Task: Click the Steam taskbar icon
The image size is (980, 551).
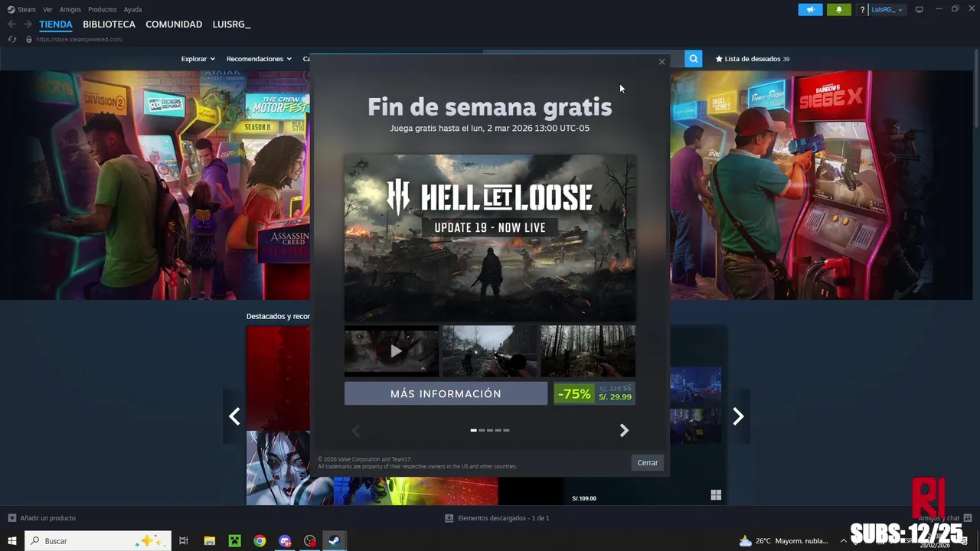Action: 335,541
